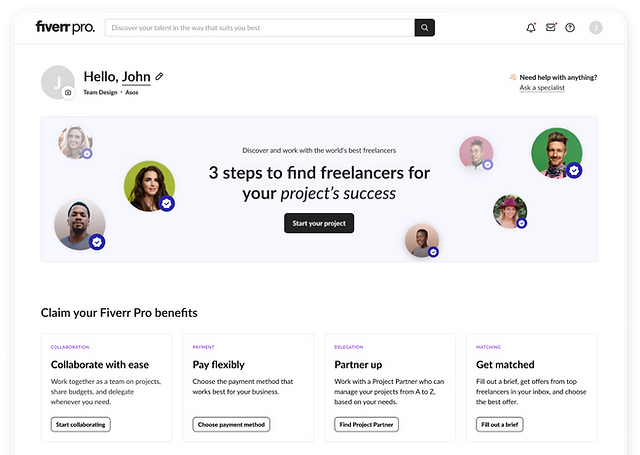Click the Hello, John name text

[117, 77]
